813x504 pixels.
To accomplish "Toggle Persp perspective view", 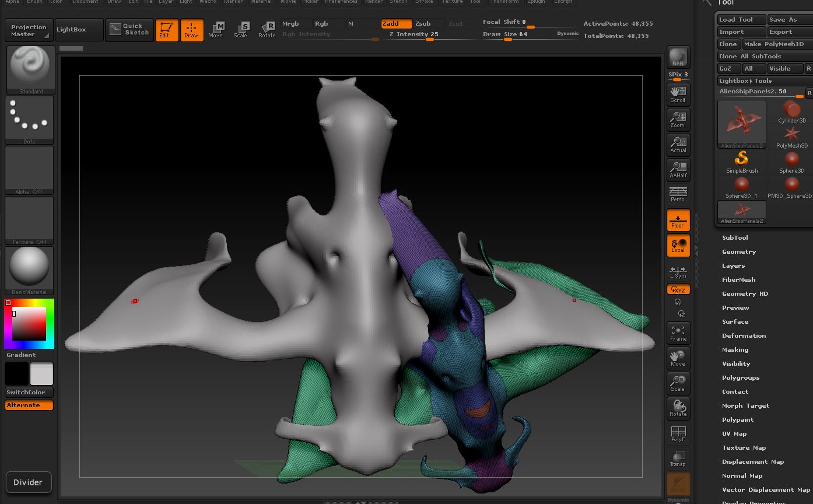I will pyautogui.click(x=678, y=195).
